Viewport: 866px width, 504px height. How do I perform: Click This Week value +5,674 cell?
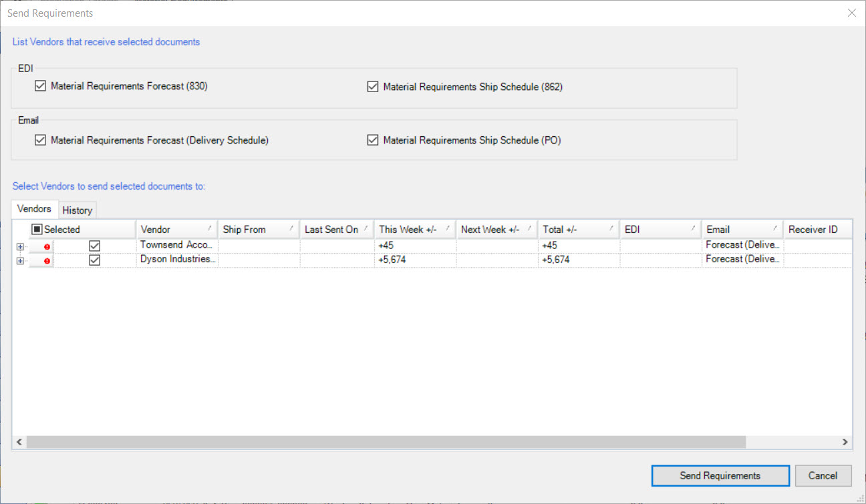[x=415, y=260]
